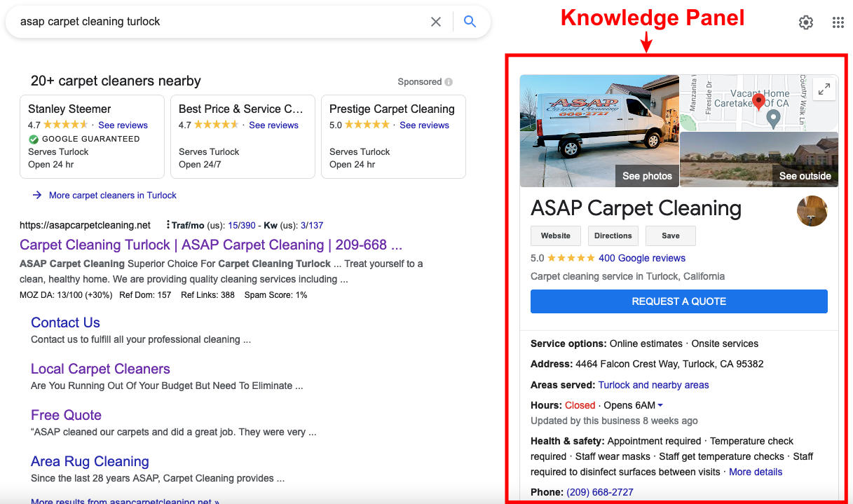This screenshot has height=504, width=853.
Task: Open Turlock and nearby areas link
Action: 653,385
